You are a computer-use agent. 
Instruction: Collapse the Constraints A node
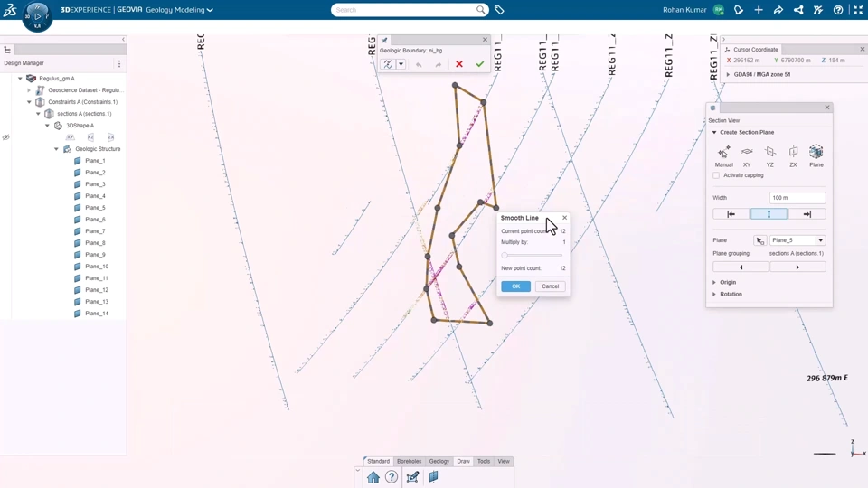29,102
